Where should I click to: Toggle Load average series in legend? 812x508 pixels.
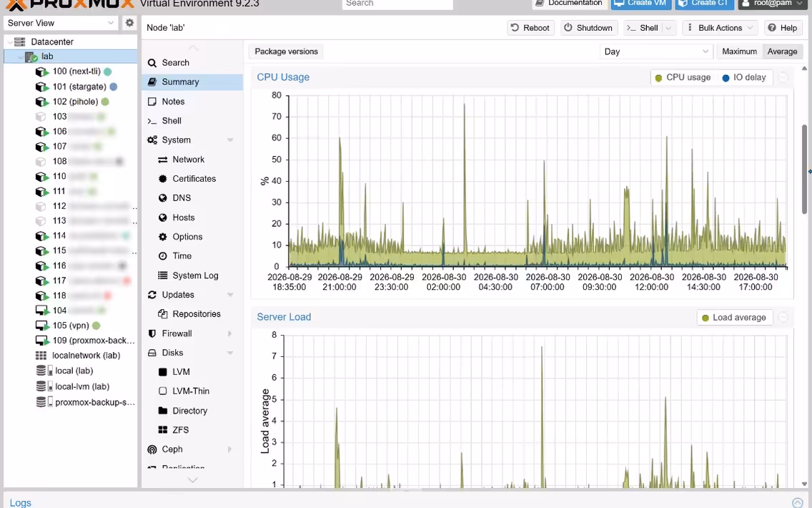point(734,318)
